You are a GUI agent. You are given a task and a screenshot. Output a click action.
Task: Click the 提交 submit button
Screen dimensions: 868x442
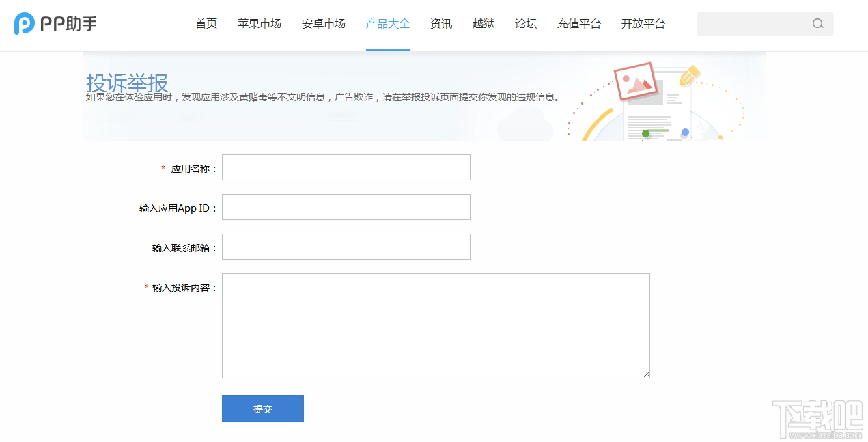click(x=262, y=409)
